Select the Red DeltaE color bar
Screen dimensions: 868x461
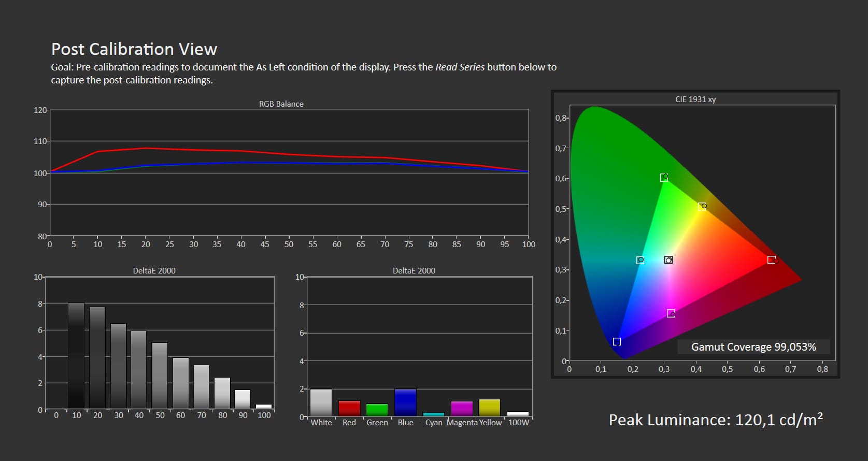349,409
